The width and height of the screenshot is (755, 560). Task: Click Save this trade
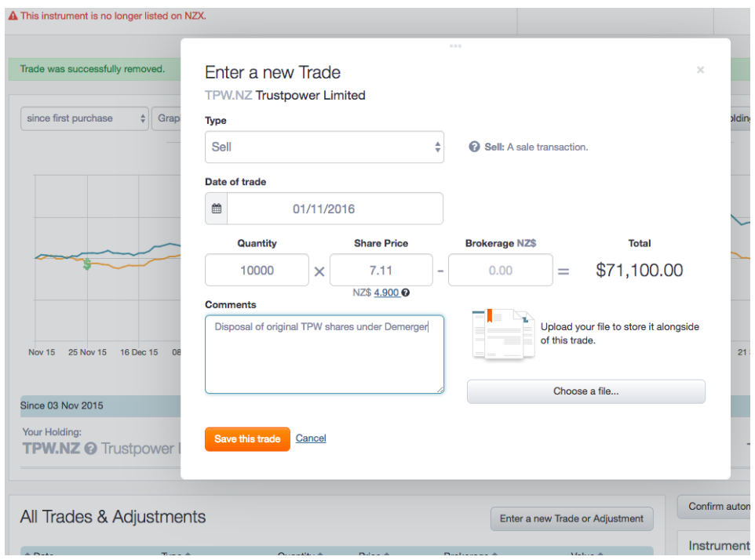(x=246, y=438)
